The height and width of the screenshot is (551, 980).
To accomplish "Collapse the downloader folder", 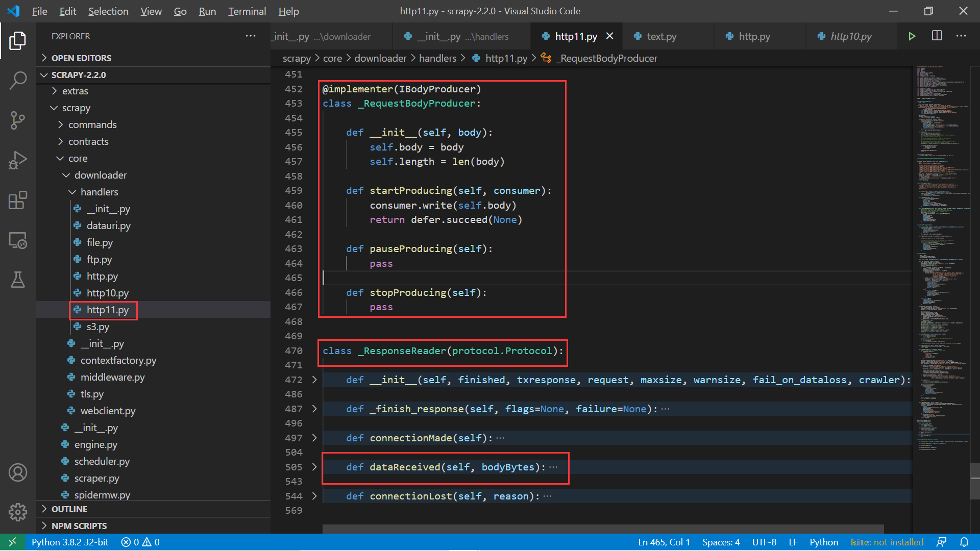I will pyautogui.click(x=153, y=175).
